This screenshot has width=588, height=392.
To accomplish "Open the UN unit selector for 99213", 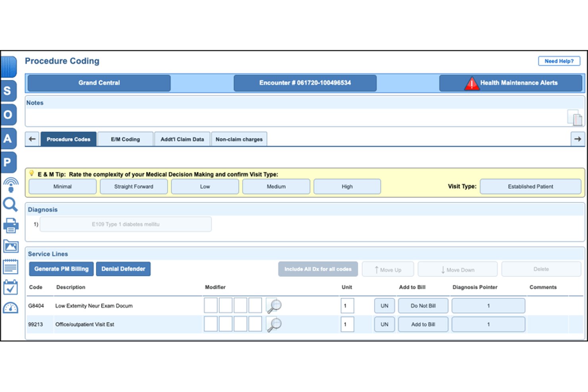I will click(385, 324).
